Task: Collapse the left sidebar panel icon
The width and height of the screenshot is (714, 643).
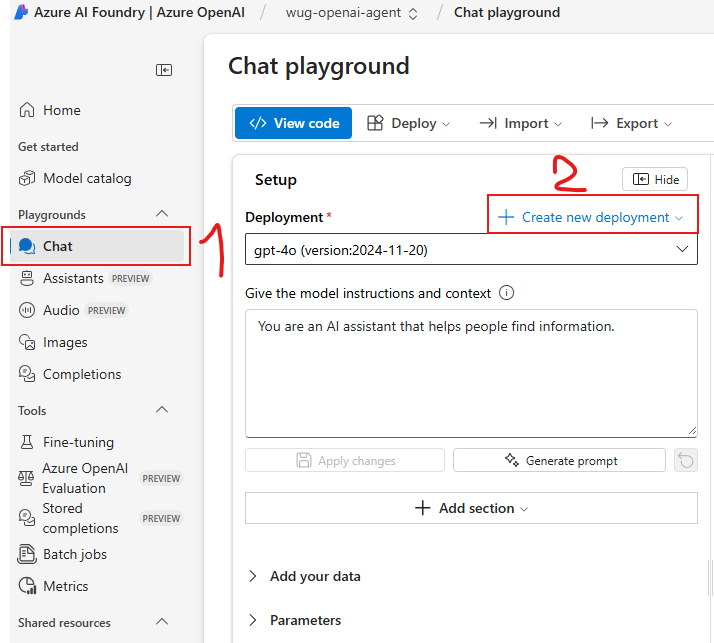Action: coord(164,70)
